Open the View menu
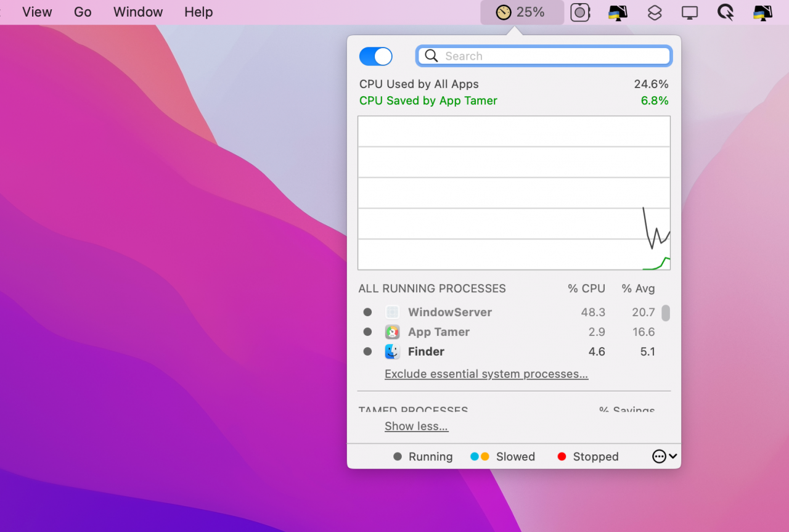This screenshot has height=532, width=789. (x=37, y=12)
